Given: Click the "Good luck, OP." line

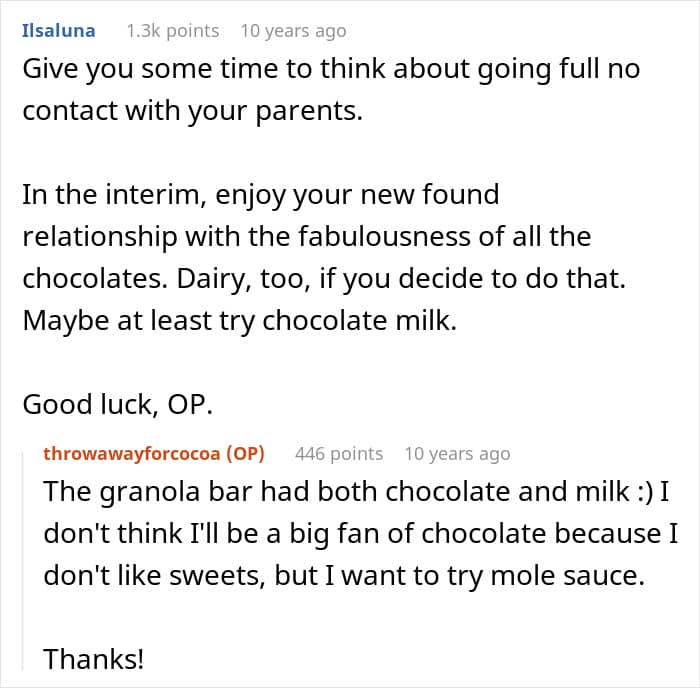Looking at the screenshot, I should tap(116, 403).
